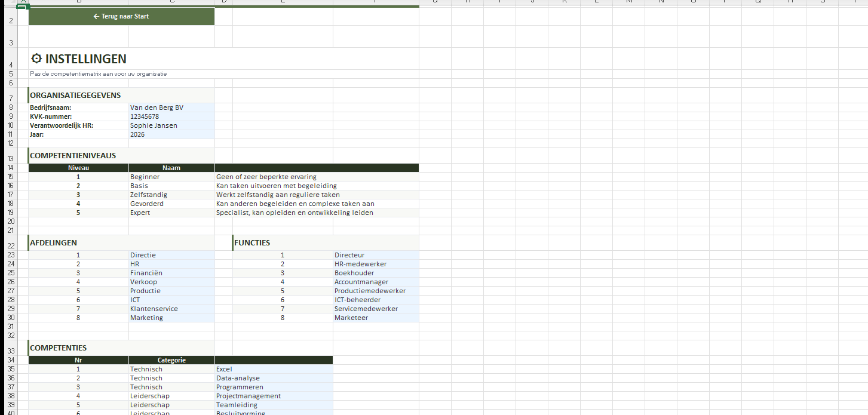Click the "Terug naar Start" button
This screenshot has width=868, height=415.
pos(121,17)
